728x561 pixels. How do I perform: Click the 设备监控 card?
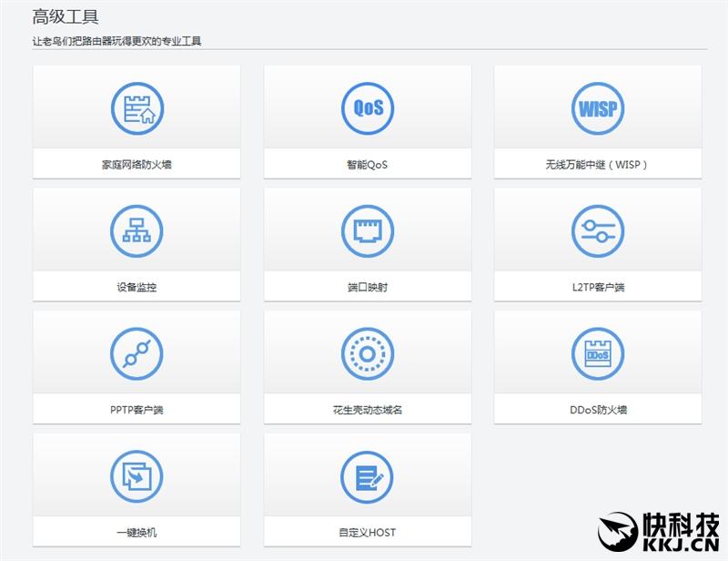point(136,246)
